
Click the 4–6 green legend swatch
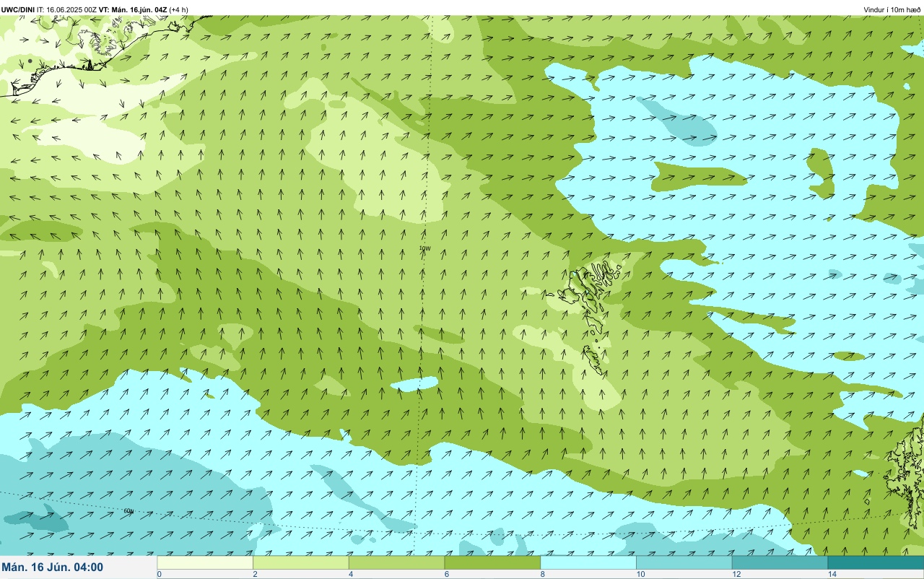[x=397, y=562]
